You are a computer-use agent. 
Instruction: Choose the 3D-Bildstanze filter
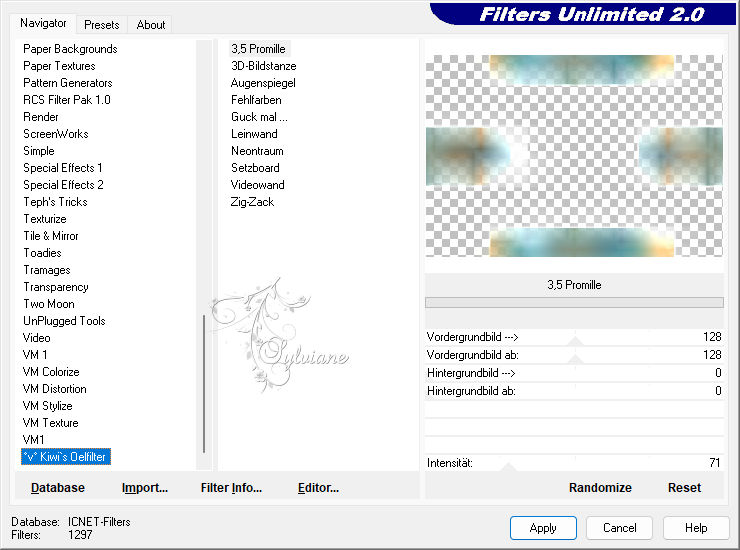pos(264,66)
